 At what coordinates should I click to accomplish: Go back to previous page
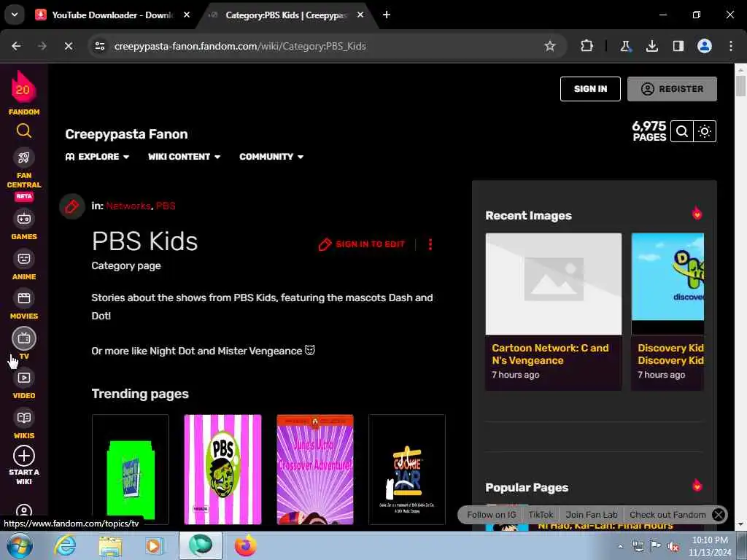point(16,46)
